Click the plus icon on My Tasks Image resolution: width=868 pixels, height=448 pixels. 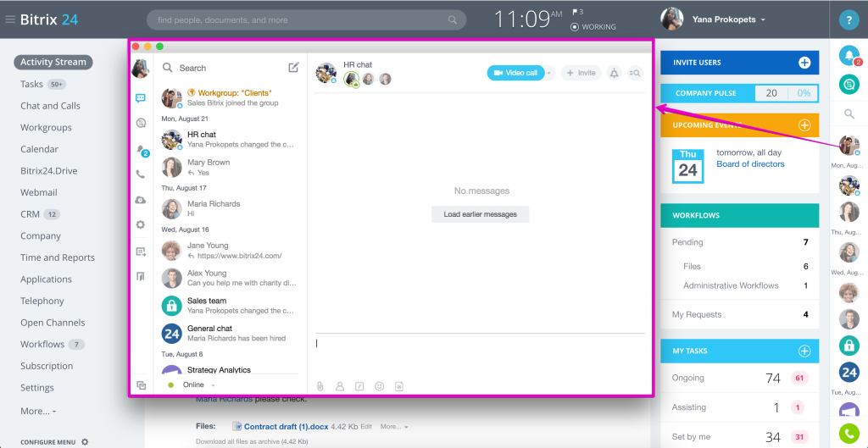tap(804, 351)
